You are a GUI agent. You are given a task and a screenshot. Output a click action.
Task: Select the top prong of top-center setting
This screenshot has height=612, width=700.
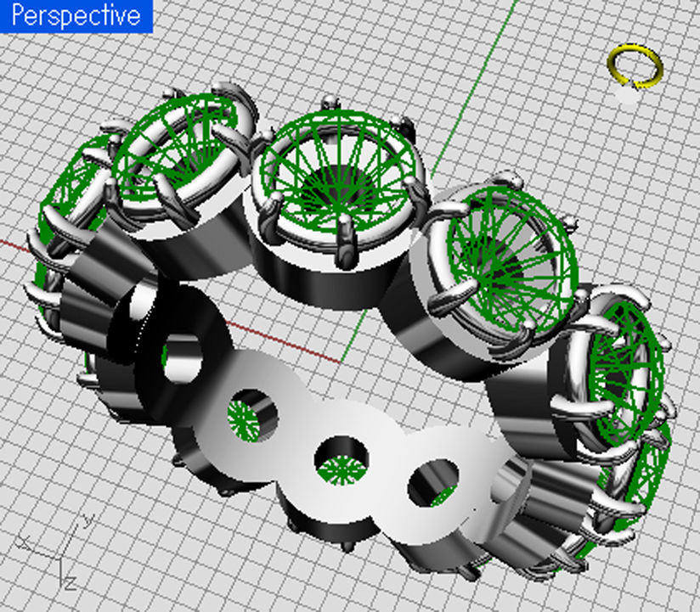coord(332,106)
